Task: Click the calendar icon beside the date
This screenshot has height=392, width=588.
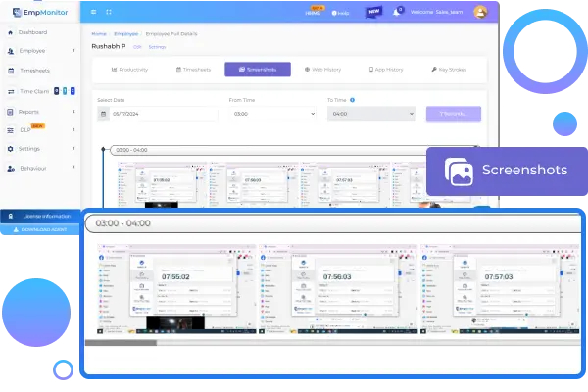Action: (104, 114)
